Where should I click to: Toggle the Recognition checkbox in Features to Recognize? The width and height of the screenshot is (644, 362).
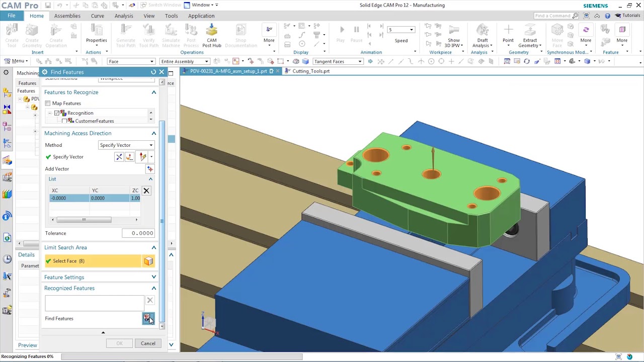coord(57,113)
